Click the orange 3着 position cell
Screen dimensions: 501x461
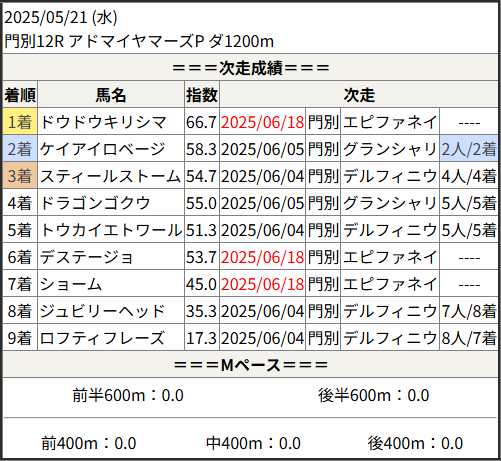click(20, 175)
